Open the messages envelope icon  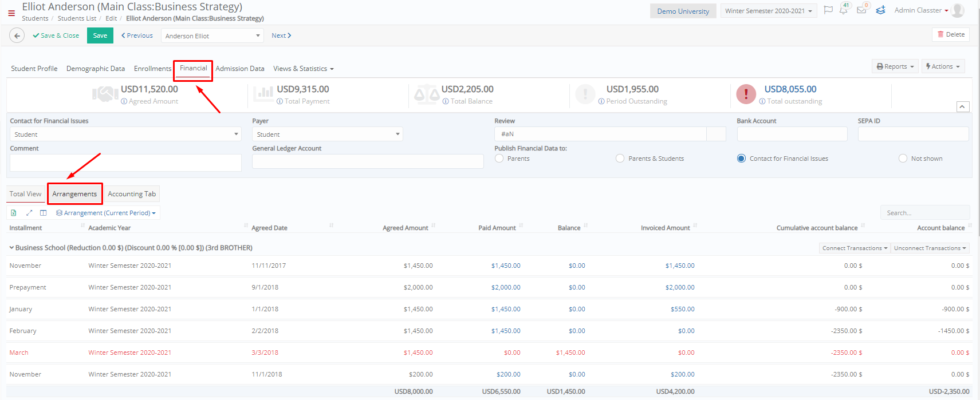[861, 10]
